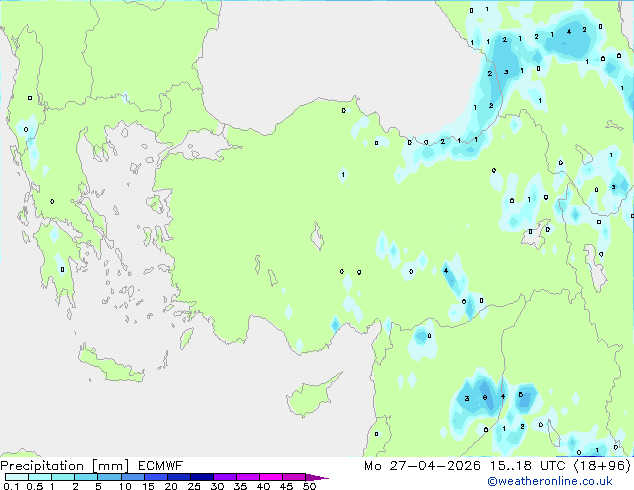The image size is (634, 490).
Task: Select the 10–15 mm blue legend swatch
Action: pyautogui.click(x=132, y=477)
